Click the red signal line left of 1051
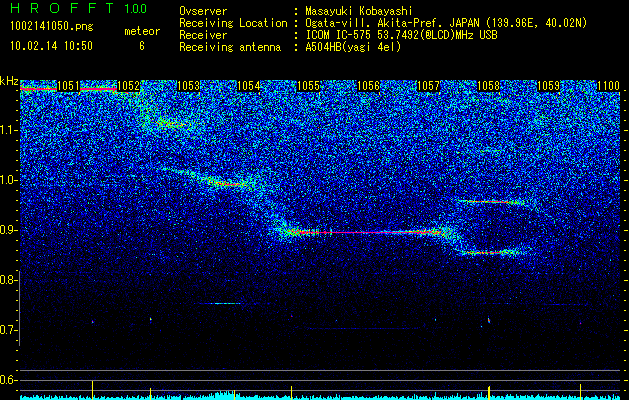 coord(38,88)
